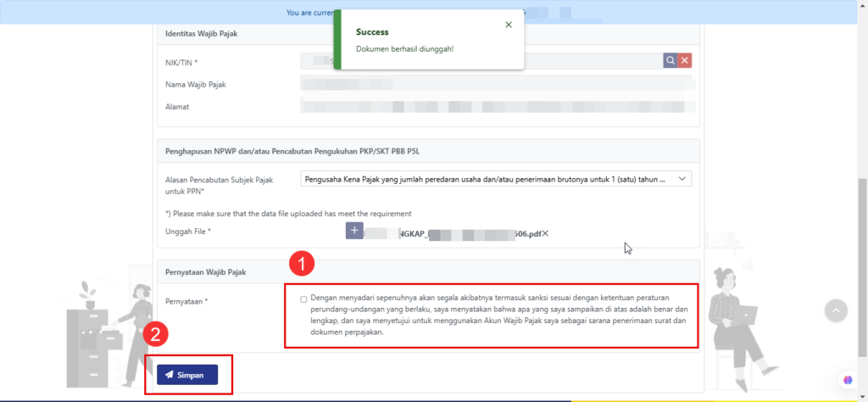Click the 'Dokumen berhasil diunggah!' message
Screen dimensions: 868x402
click(404, 49)
